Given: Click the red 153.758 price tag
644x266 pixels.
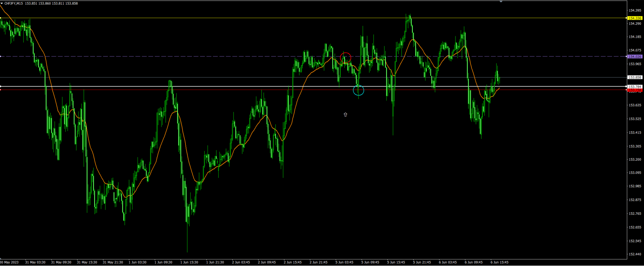Looking at the screenshot, I should coord(635,90).
